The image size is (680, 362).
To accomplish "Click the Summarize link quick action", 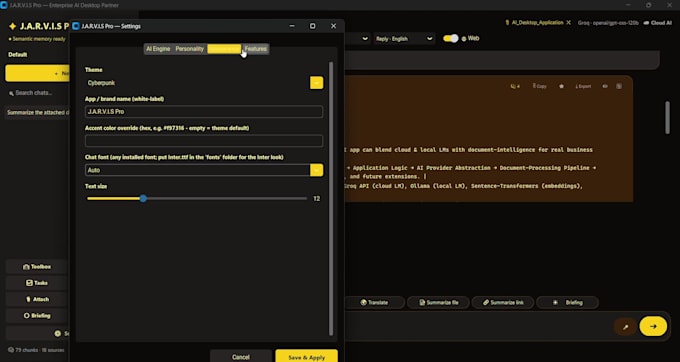I will pyautogui.click(x=503, y=303).
